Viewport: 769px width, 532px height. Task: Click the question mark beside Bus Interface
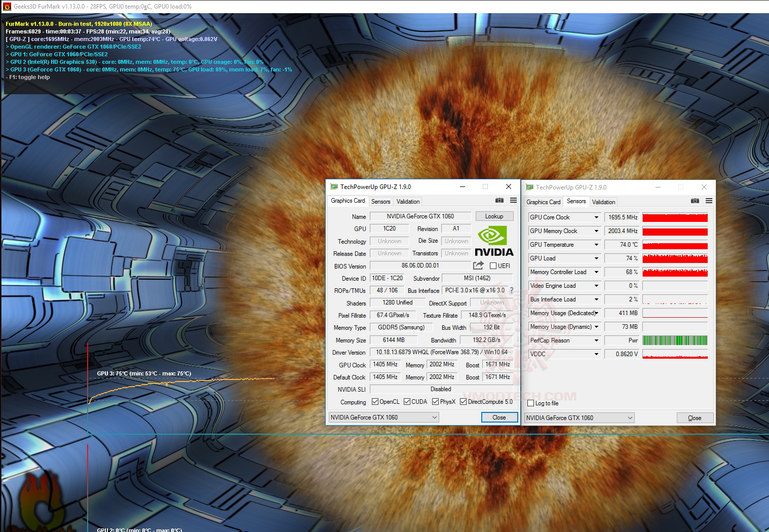pyautogui.click(x=512, y=290)
